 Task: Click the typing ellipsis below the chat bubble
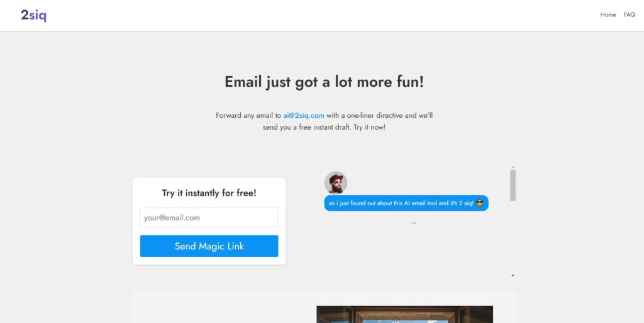[413, 222]
